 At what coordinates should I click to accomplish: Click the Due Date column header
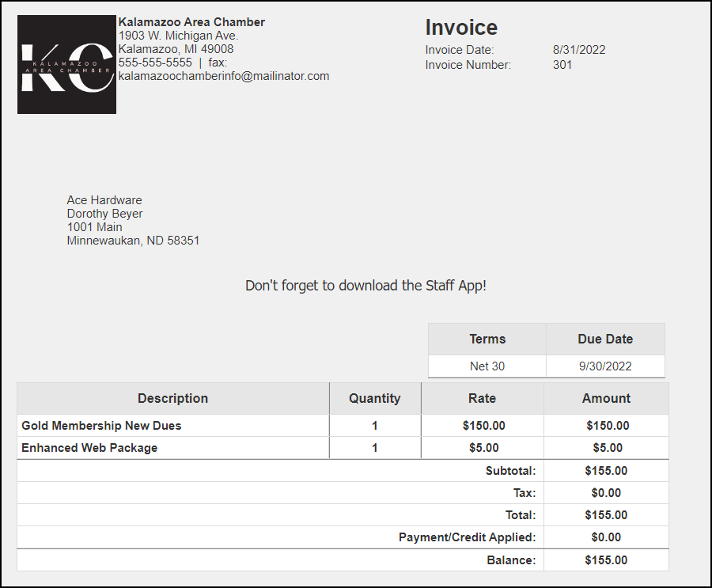coord(605,339)
